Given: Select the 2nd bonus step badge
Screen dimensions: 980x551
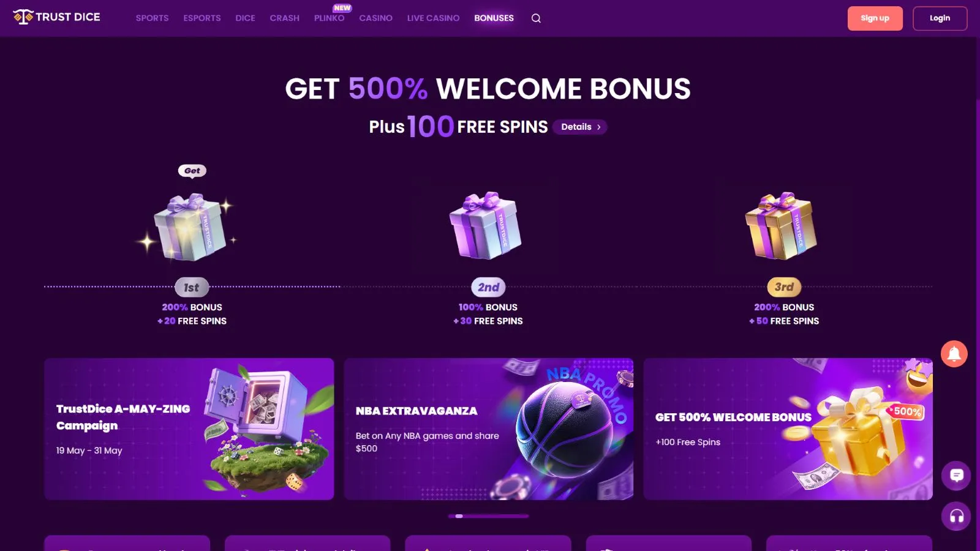Looking at the screenshot, I should point(488,287).
